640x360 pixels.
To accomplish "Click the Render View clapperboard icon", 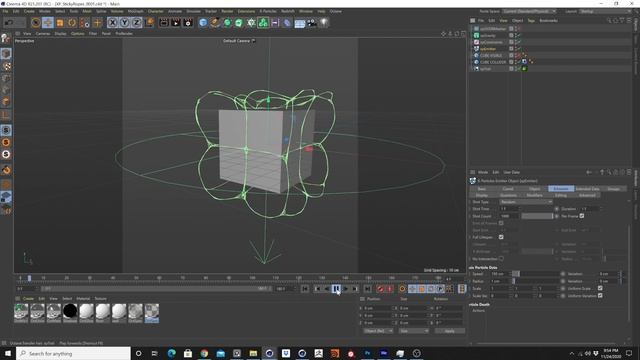I will 164,23.
